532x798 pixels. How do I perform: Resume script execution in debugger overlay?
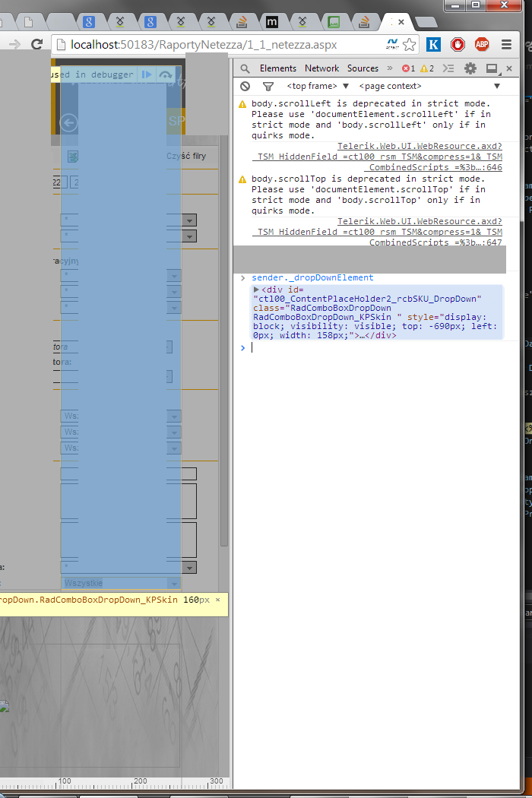click(147, 74)
